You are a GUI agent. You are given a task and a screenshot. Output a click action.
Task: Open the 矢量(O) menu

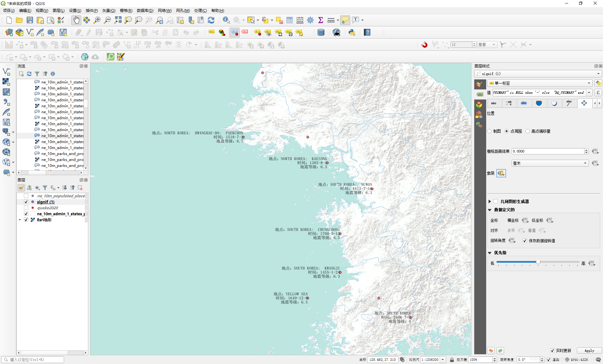109,10
